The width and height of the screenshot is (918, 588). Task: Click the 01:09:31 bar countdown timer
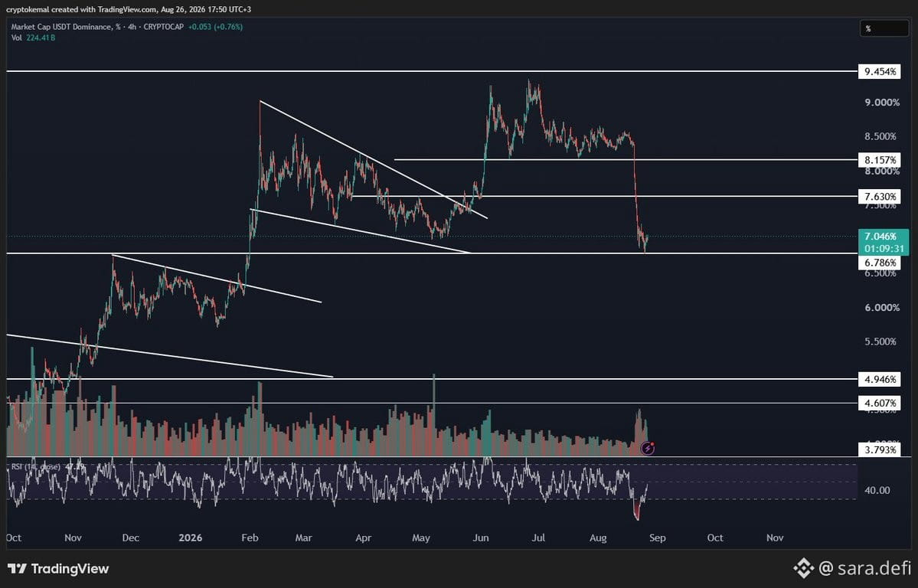click(884, 248)
